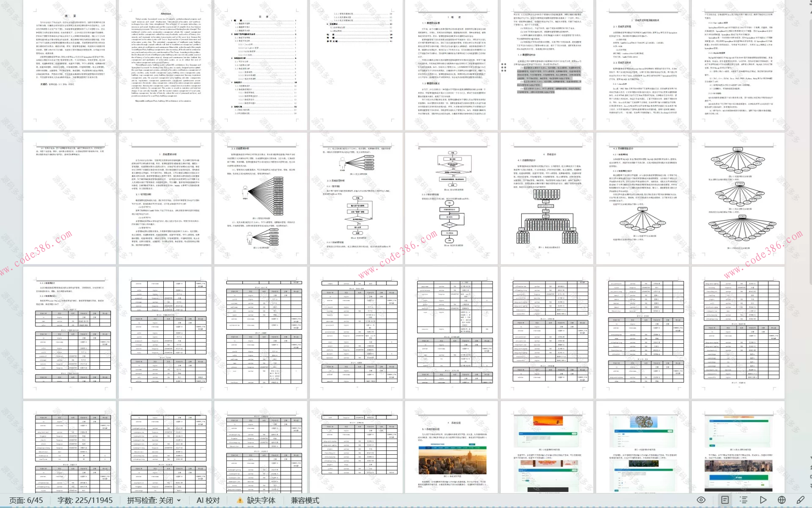
Task: Open the spell check 拼写检查 dropdown
Action: (x=154, y=500)
